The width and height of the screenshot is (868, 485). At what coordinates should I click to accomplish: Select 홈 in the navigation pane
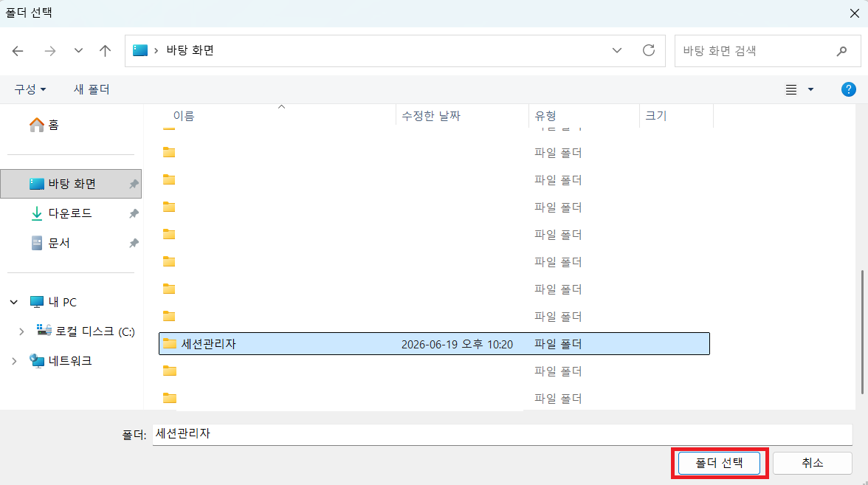(x=44, y=125)
